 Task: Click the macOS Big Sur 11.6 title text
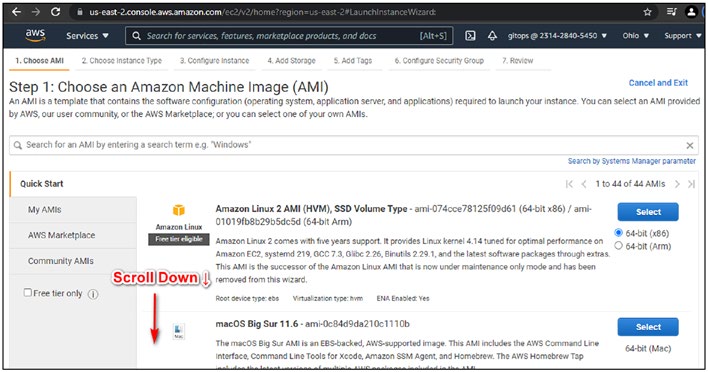tap(257, 324)
